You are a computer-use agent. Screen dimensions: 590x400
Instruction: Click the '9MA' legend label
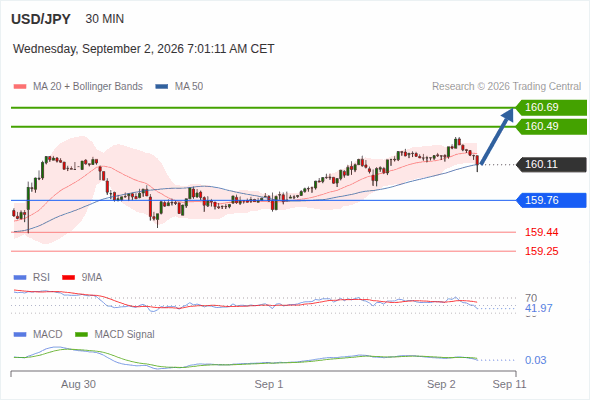coord(92,278)
